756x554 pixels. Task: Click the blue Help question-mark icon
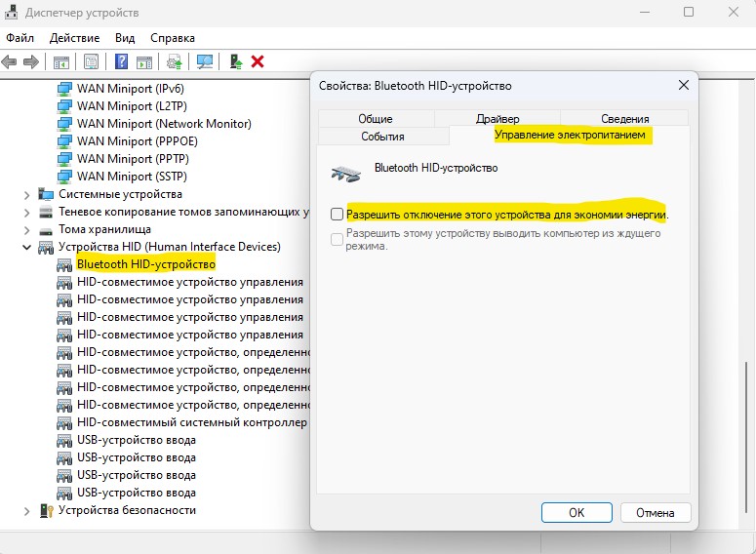pos(122,61)
